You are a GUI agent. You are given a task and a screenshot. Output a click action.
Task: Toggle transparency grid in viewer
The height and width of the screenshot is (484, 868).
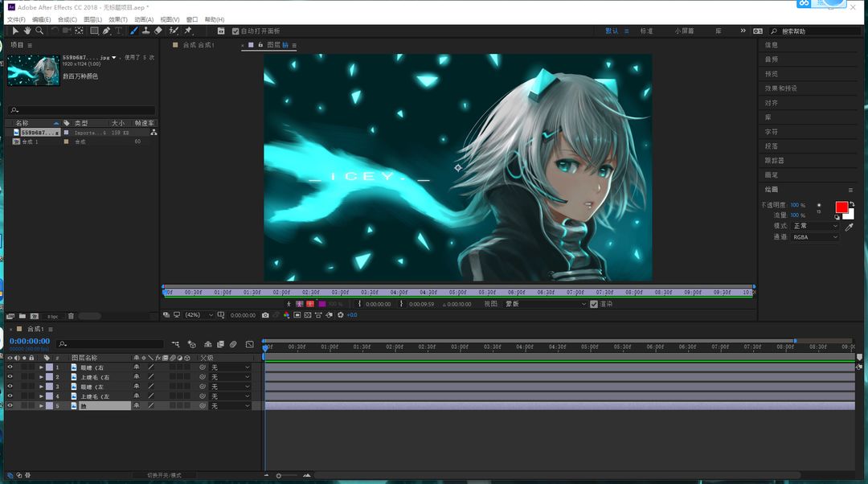[308, 315]
